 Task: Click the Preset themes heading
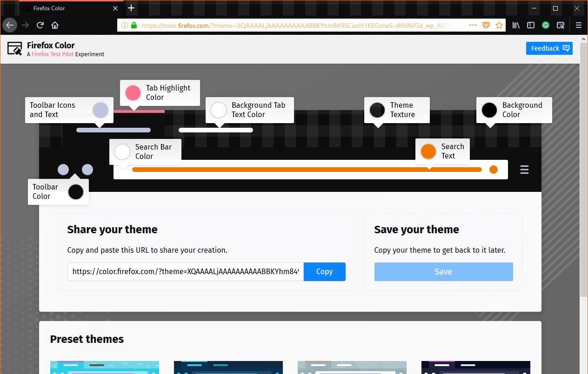87,339
